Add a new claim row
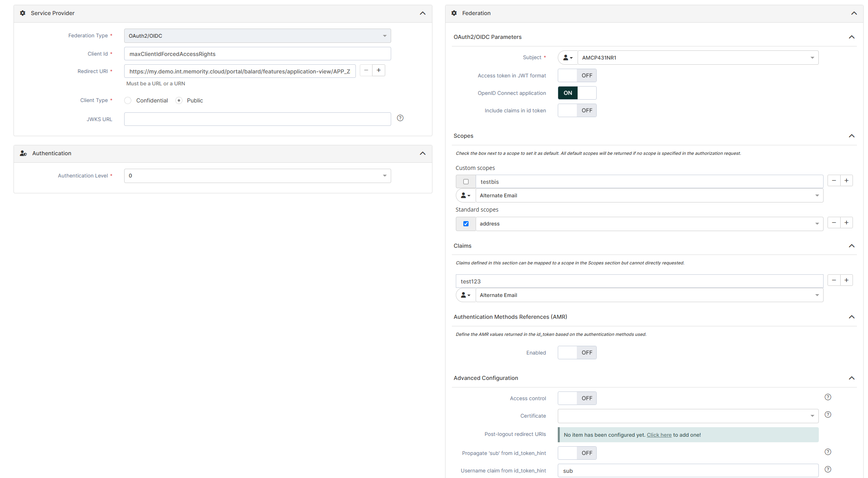This screenshot has width=868, height=478. (x=847, y=280)
